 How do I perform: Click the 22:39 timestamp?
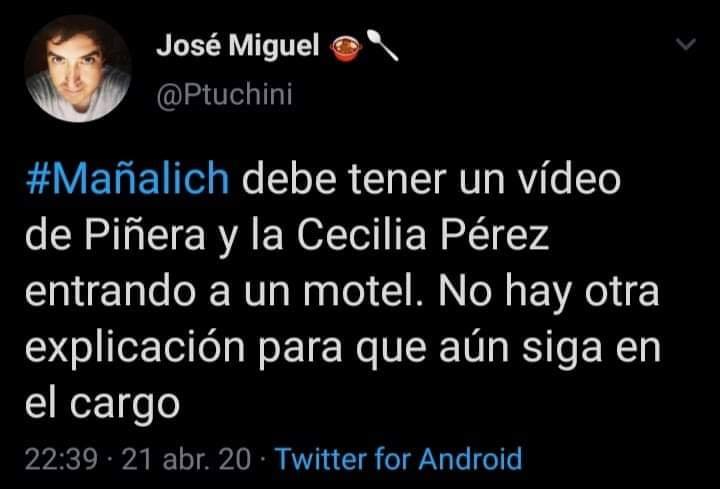tap(62, 459)
